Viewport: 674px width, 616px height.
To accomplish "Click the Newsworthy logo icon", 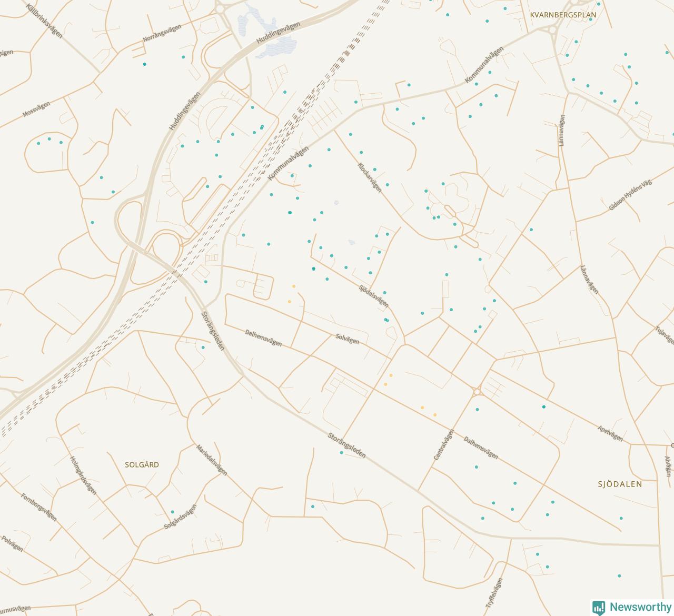I will click(x=599, y=608).
